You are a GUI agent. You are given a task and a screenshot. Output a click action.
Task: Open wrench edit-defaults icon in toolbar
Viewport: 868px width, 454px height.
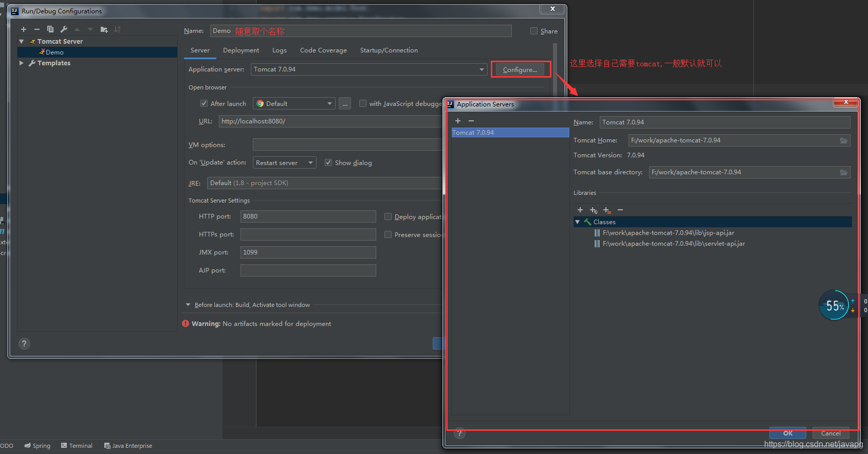(64, 29)
